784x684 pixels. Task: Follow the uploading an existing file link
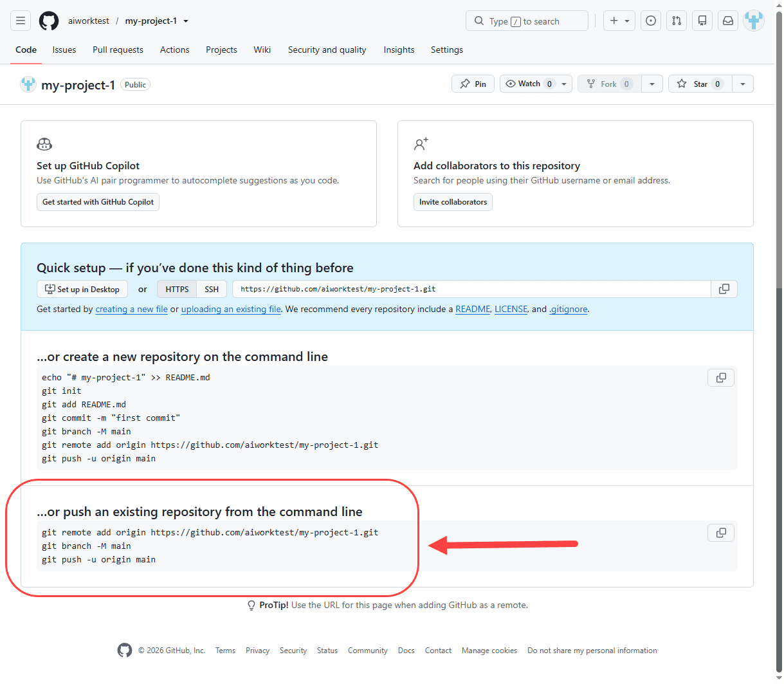231,310
